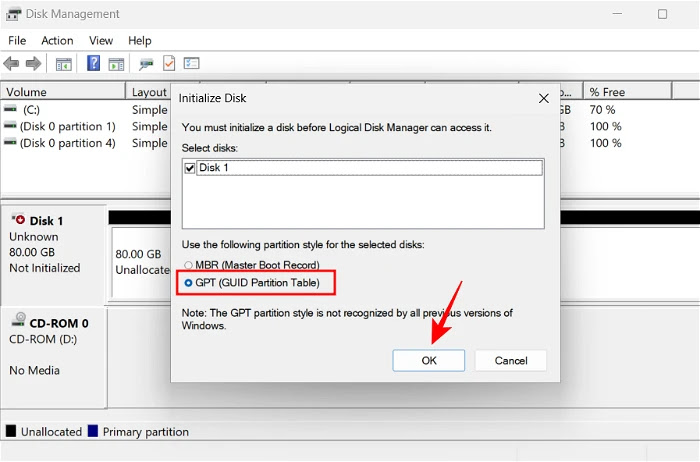Image resolution: width=700 pixels, height=462 pixels.
Task: Click the blue Primary partition legend swatch
Action: 93,431
